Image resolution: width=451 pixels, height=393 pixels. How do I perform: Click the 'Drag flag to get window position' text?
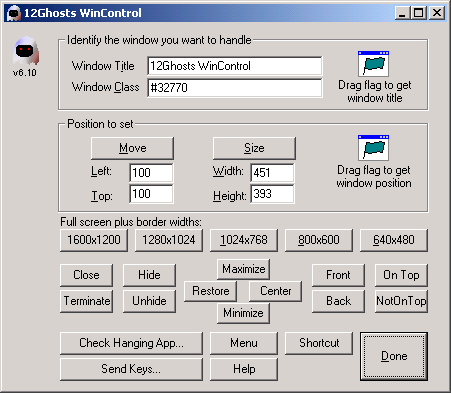point(374,177)
